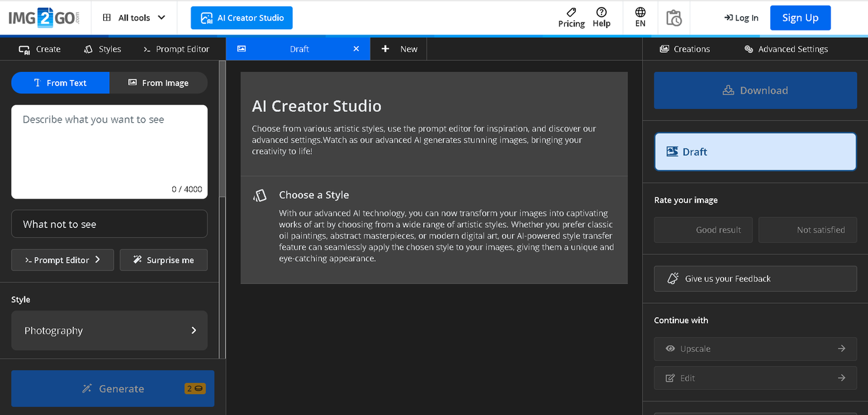Switch to the Create tab

[39, 49]
